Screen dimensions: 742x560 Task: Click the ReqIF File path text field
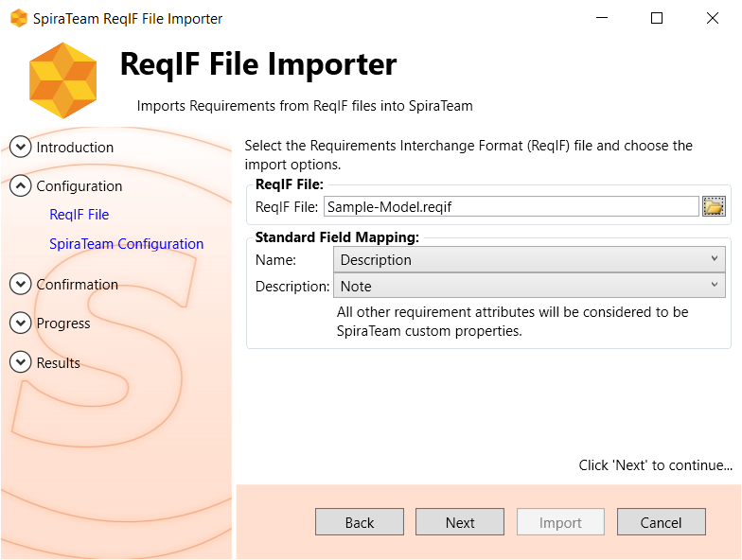click(510, 206)
